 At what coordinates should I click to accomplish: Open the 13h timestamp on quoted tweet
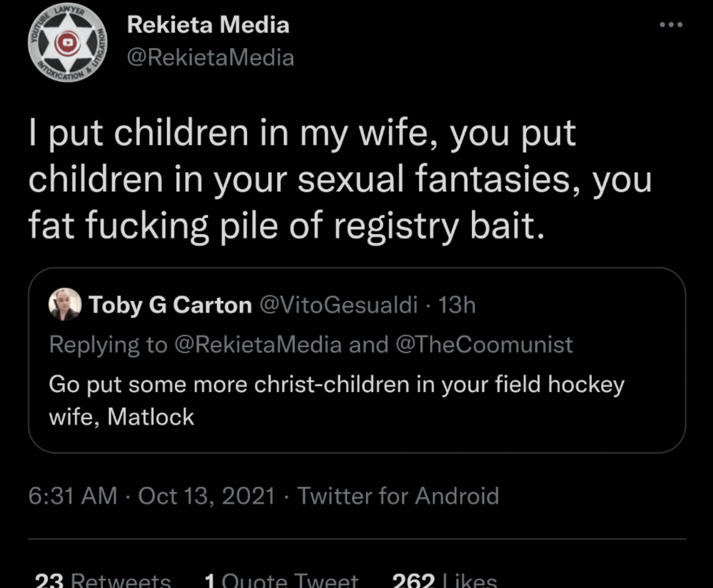click(457, 305)
